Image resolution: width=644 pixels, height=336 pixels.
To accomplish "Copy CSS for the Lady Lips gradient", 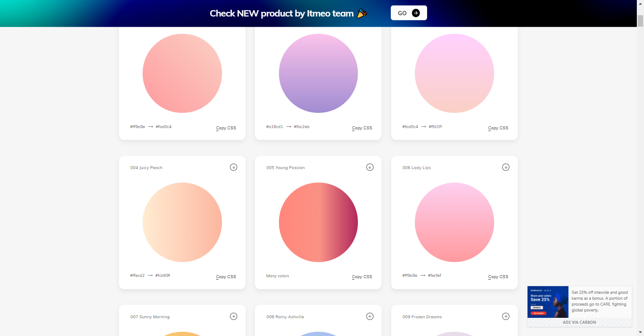I will tap(498, 277).
